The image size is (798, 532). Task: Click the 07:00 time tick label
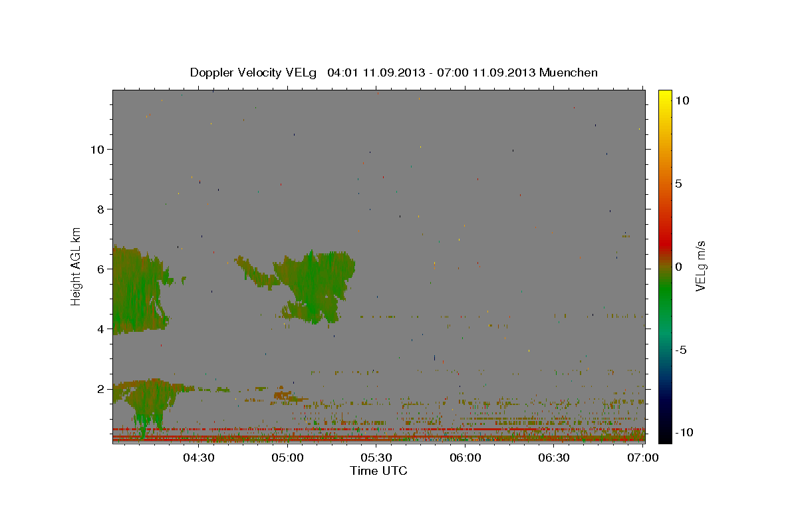click(x=643, y=458)
